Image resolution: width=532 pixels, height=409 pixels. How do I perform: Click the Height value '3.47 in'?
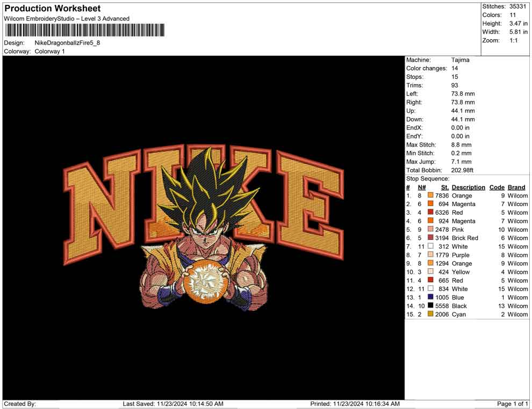click(x=519, y=24)
